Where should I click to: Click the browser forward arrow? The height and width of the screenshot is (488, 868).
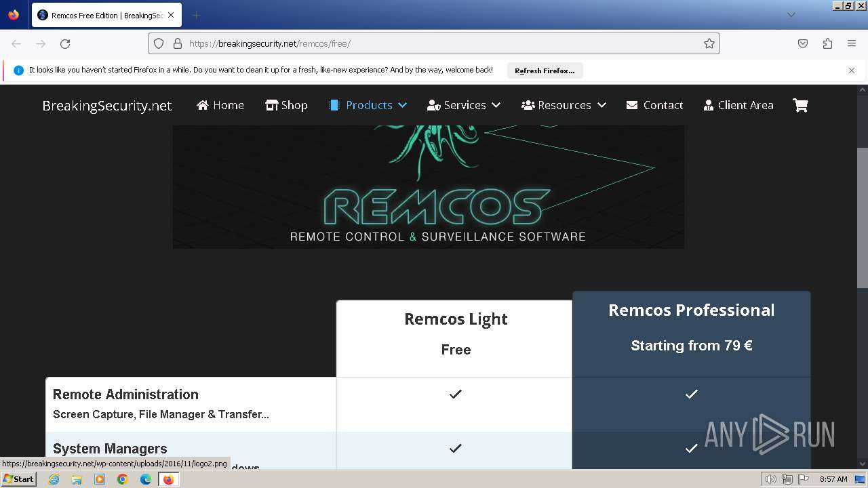(41, 43)
